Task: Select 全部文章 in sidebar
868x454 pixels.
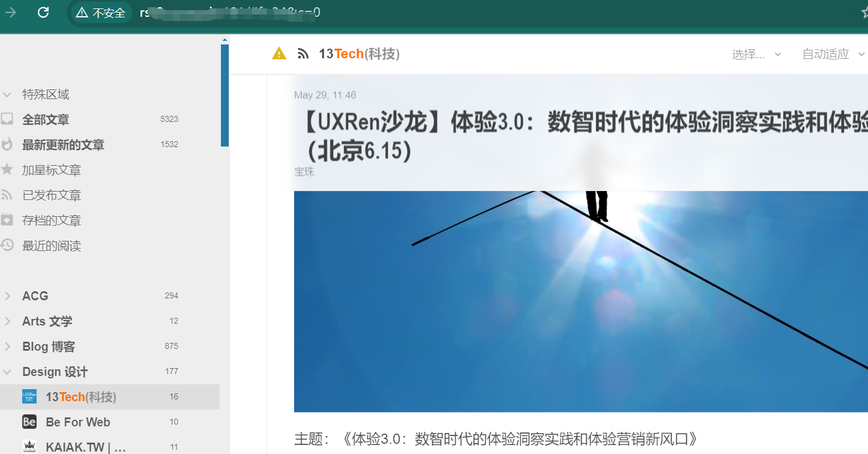Action: 46,120
